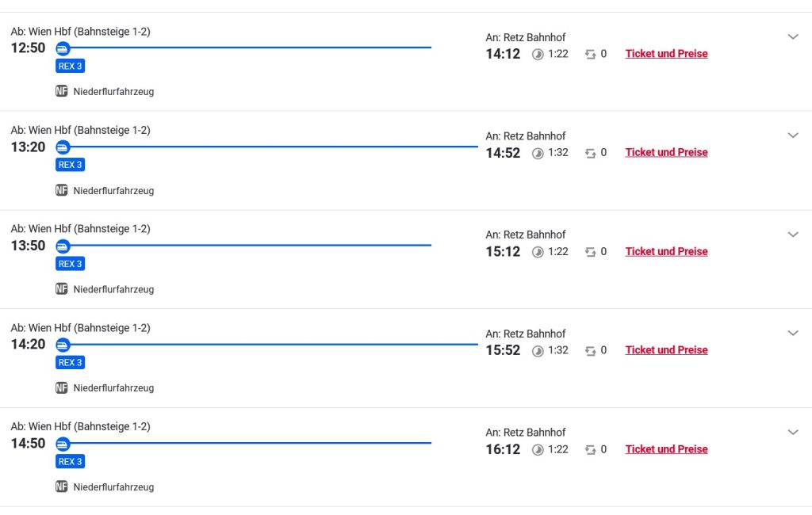Expand details of the 14:20 connection
Image resolution: width=812 pixels, height=515 pixels.
tap(792, 333)
